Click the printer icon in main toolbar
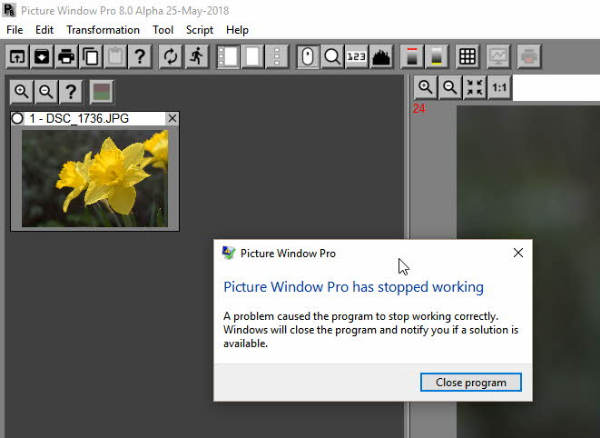The image size is (600, 438). tap(66, 56)
